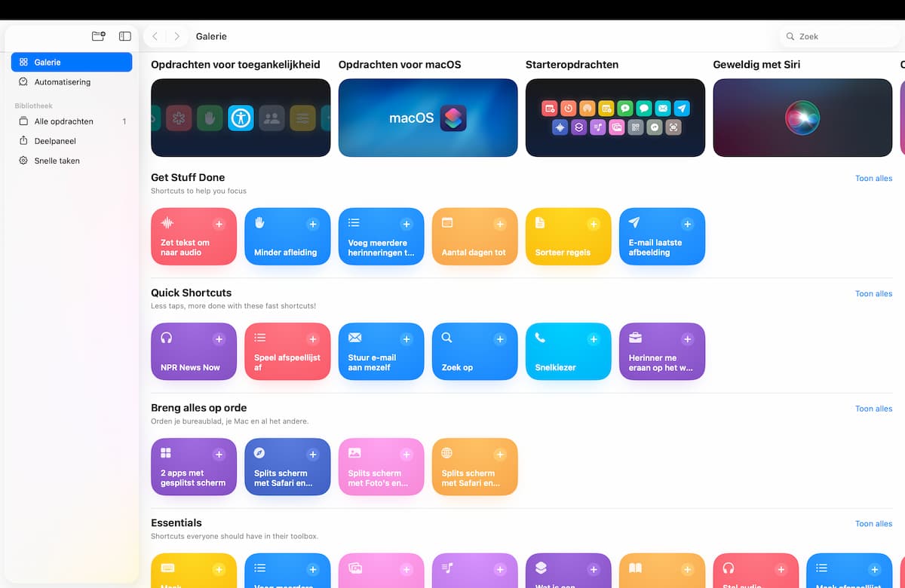
Task: Add the Zet tekst om naar audio shortcut
Action: [x=219, y=224]
